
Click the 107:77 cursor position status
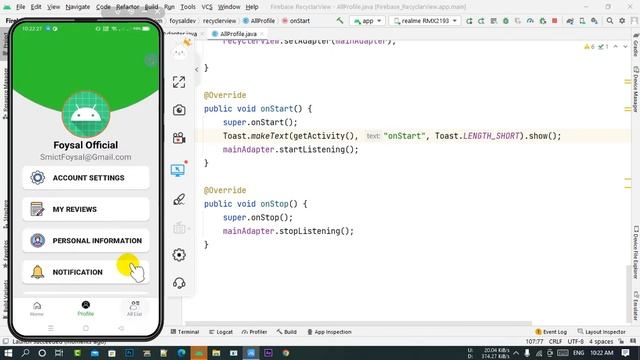(x=534, y=342)
